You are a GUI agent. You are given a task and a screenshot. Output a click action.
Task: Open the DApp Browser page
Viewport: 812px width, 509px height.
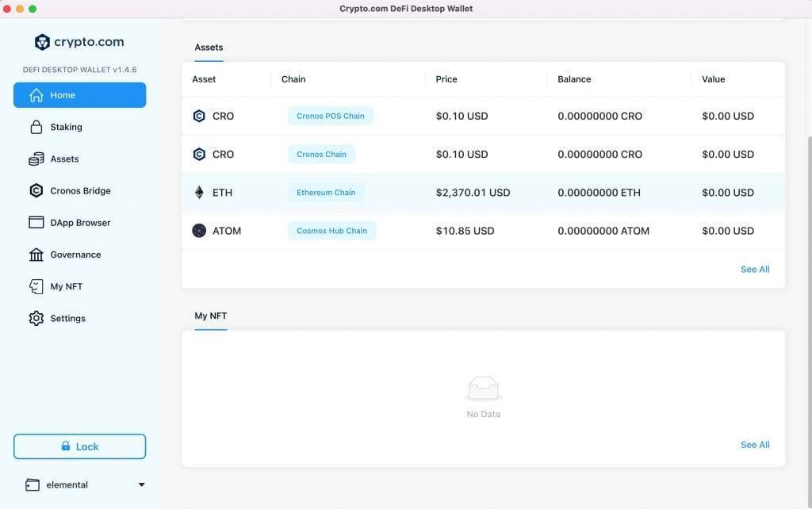click(80, 223)
